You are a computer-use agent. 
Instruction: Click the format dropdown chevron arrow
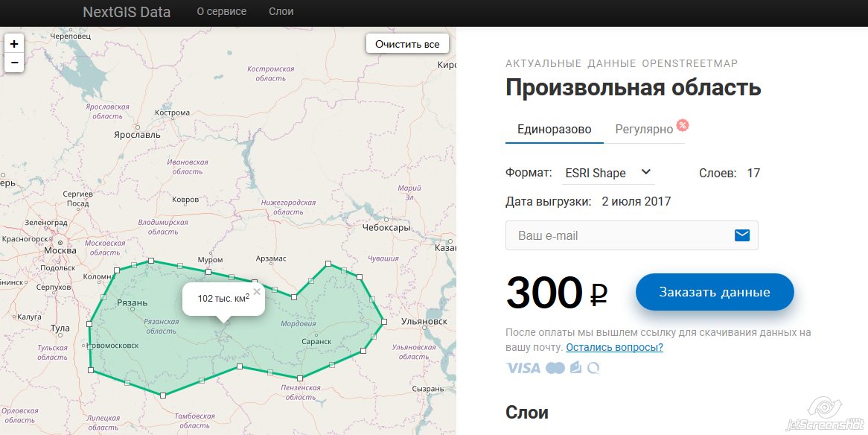point(645,172)
